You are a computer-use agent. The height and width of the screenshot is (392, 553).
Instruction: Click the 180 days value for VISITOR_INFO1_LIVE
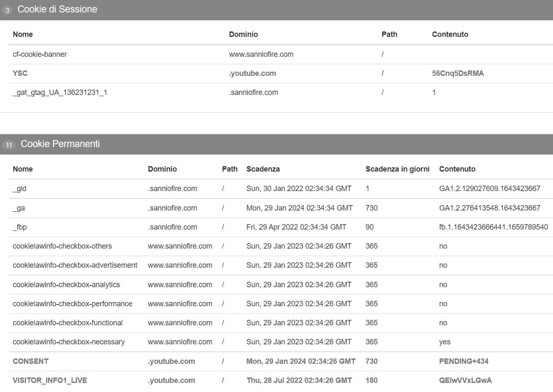[372, 380]
